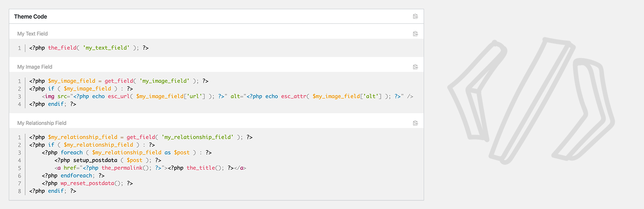Click the Theme Code panel title
Screen dimensions: 644x209
[x=30, y=17]
